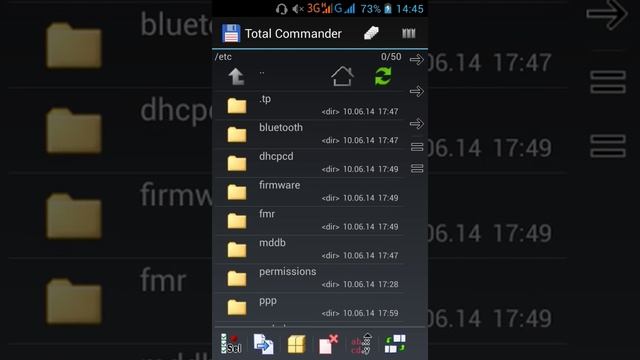
Task: Open the ppp directory name
Action: [x=268, y=301]
